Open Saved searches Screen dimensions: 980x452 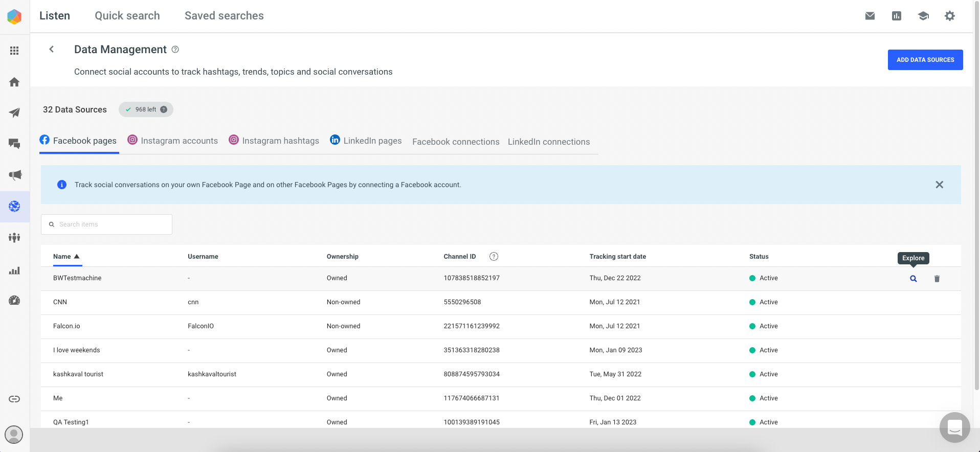click(x=224, y=16)
